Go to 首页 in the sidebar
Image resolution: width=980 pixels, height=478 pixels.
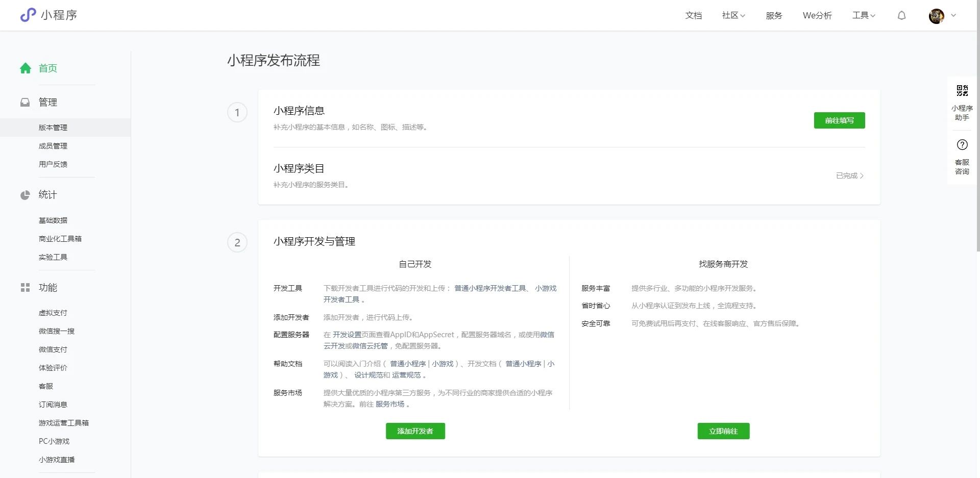click(x=48, y=68)
